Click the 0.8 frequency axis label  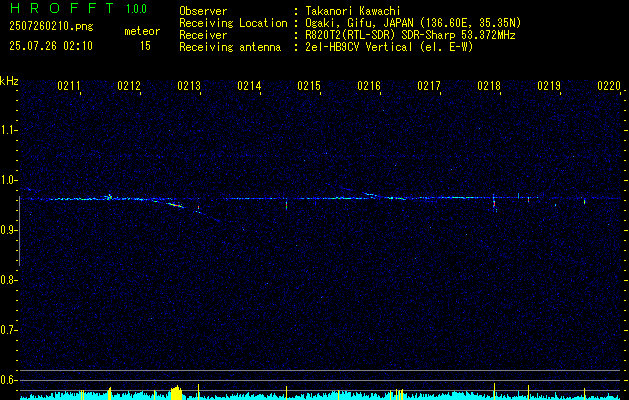click(8, 280)
